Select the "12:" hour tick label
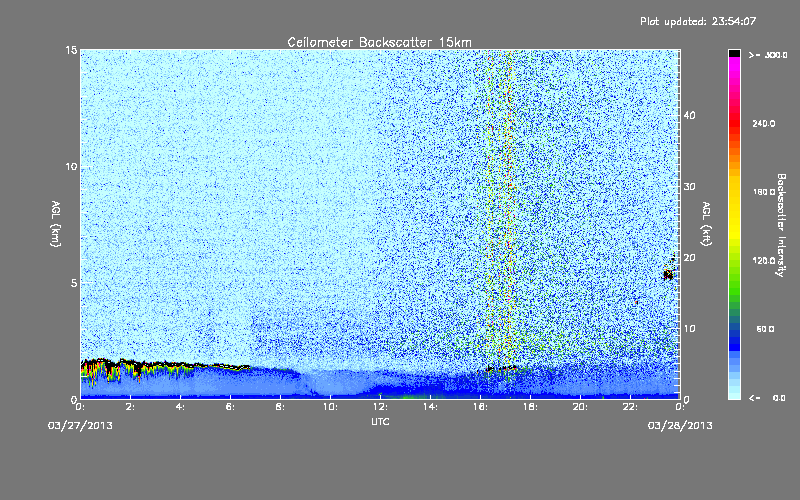Screen dimensions: 800x500 [x=380, y=407]
